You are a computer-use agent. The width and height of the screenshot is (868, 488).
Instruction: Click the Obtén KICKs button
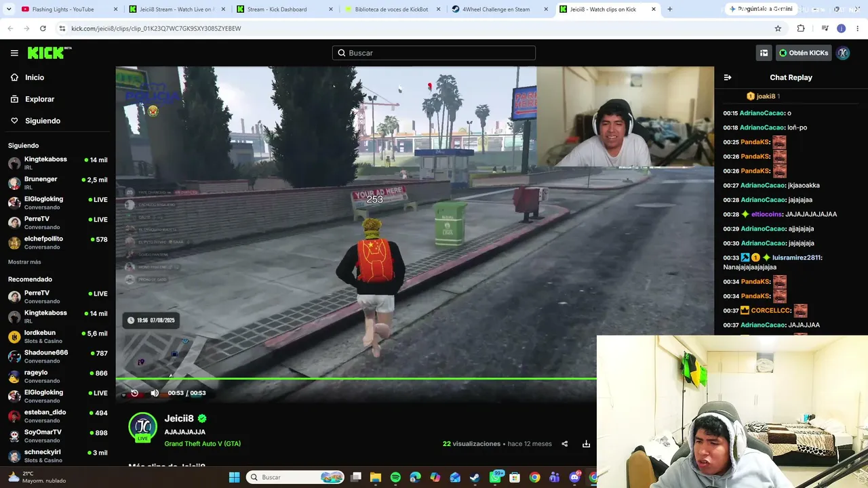click(x=803, y=53)
